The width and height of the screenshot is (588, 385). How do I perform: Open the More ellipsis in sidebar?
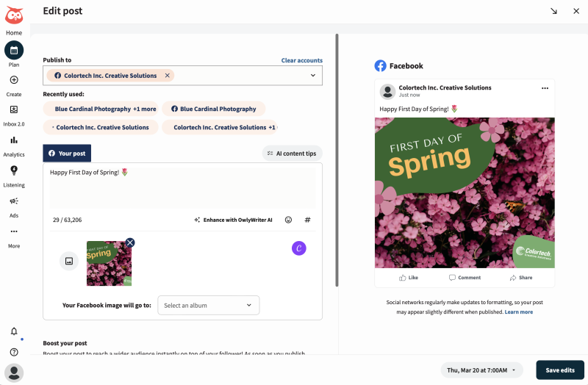(x=14, y=231)
